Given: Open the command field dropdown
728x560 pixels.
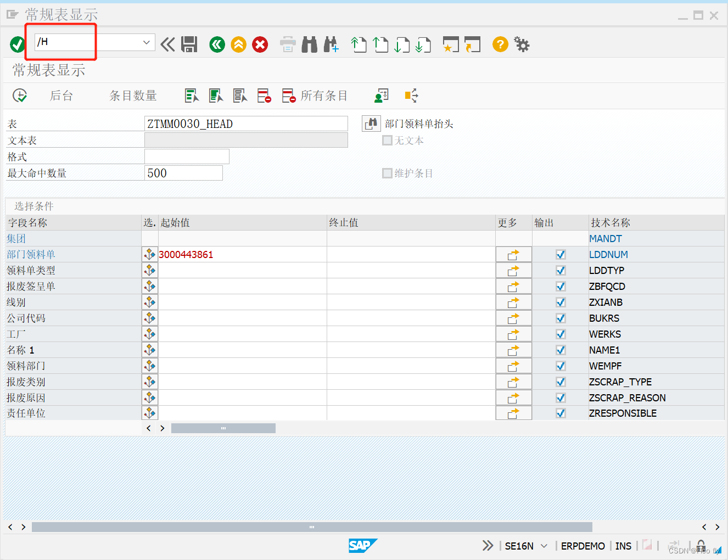Looking at the screenshot, I should (x=146, y=42).
